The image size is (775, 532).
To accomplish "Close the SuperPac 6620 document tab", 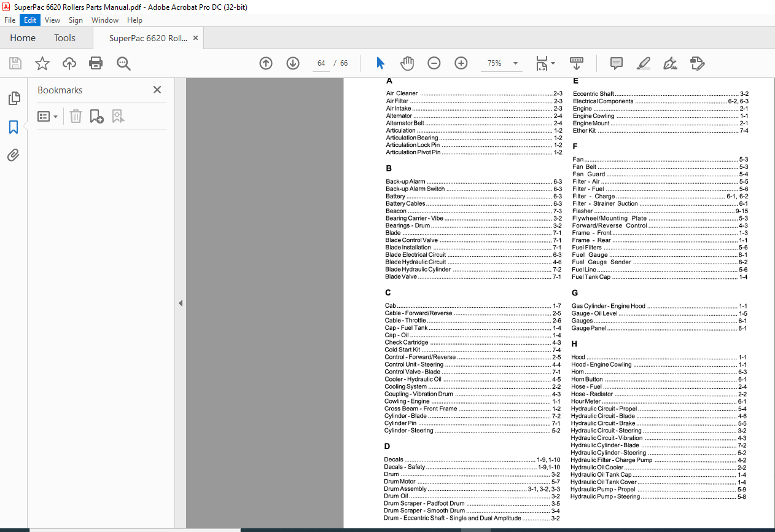I will [x=196, y=38].
